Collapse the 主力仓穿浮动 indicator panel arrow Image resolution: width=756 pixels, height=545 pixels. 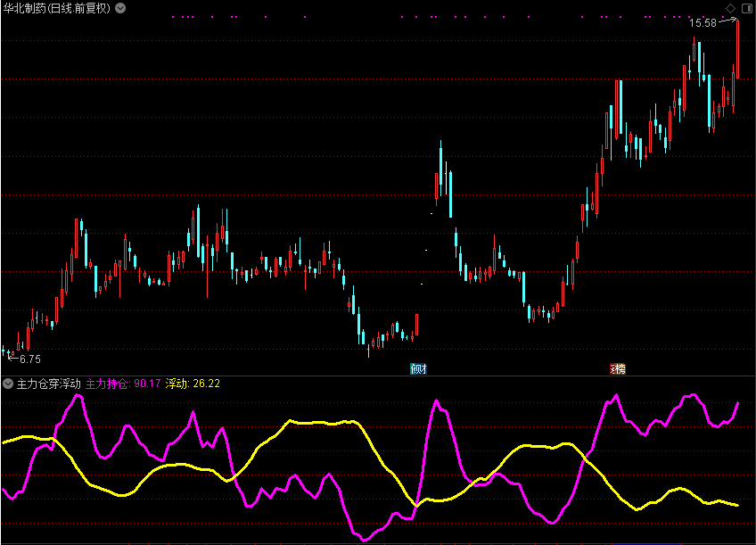tap(8, 384)
